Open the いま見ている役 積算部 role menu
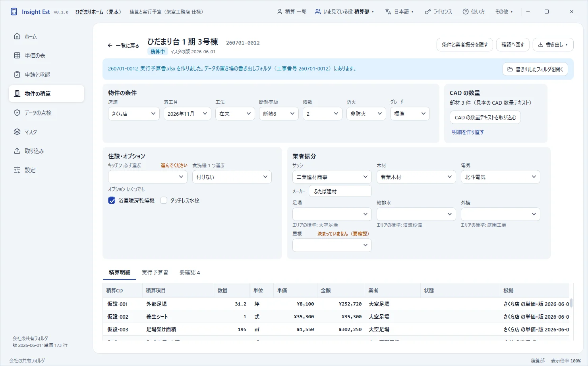Image resolution: width=588 pixels, height=366 pixels. point(344,12)
